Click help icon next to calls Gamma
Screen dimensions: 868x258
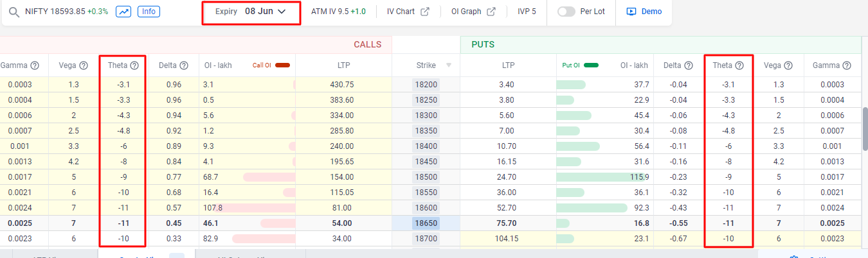pyautogui.click(x=35, y=65)
